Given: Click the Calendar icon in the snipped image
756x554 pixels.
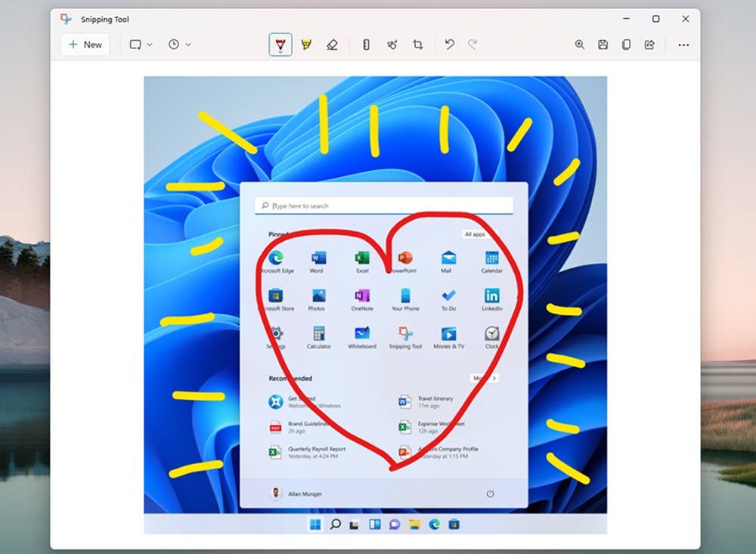Looking at the screenshot, I should click(x=492, y=258).
